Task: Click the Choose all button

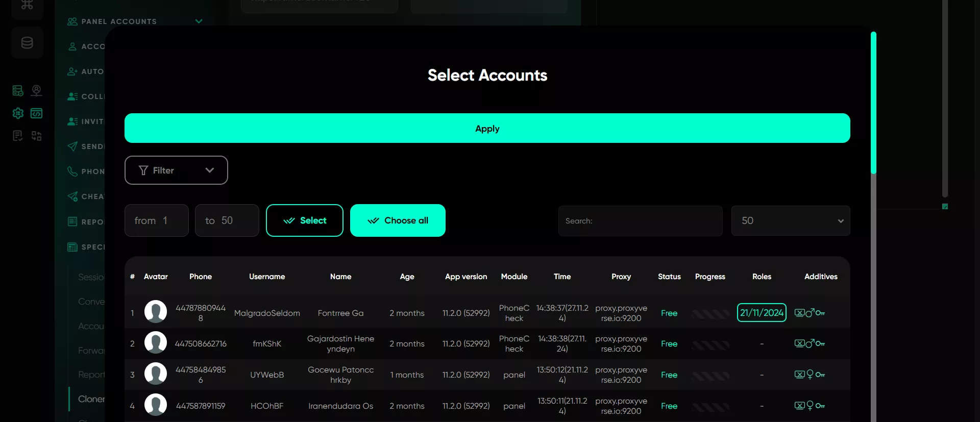Action: (398, 220)
